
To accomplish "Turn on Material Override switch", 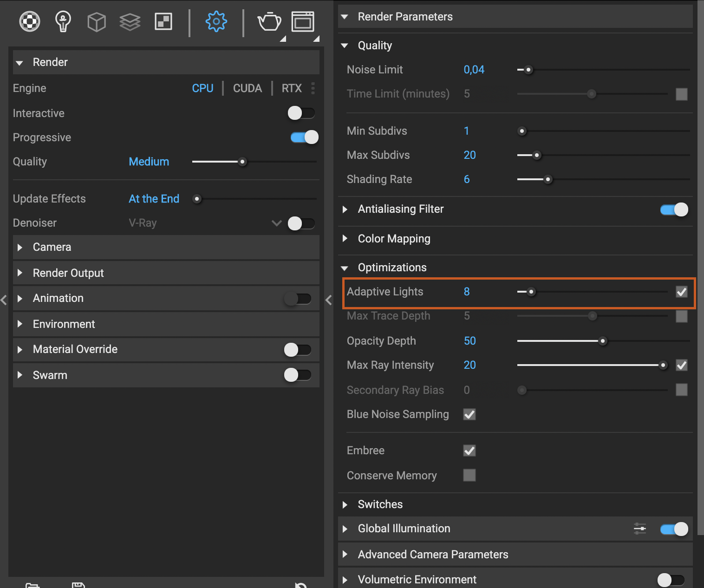I will (x=298, y=350).
